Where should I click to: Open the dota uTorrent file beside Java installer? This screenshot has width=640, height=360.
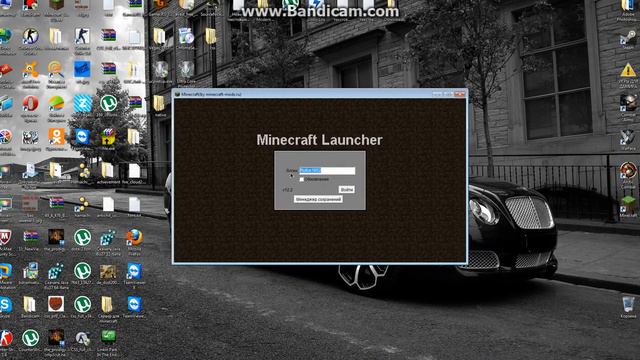[82, 237]
